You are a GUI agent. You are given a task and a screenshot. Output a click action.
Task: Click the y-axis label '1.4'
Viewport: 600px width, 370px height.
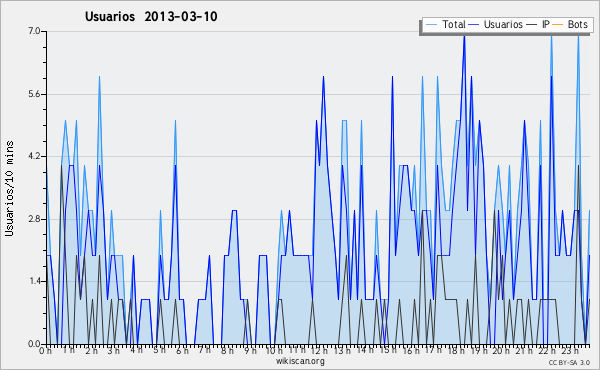tap(34, 282)
